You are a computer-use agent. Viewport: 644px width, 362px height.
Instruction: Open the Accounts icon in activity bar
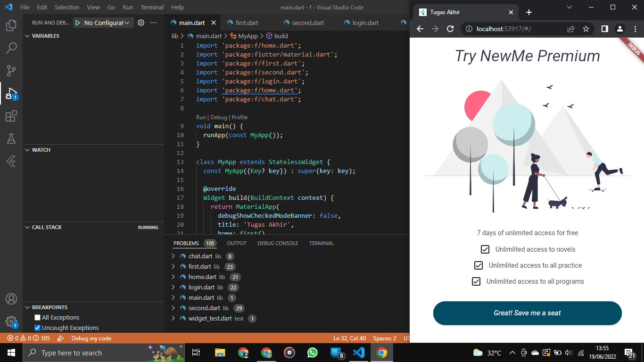tap(11, 299)
